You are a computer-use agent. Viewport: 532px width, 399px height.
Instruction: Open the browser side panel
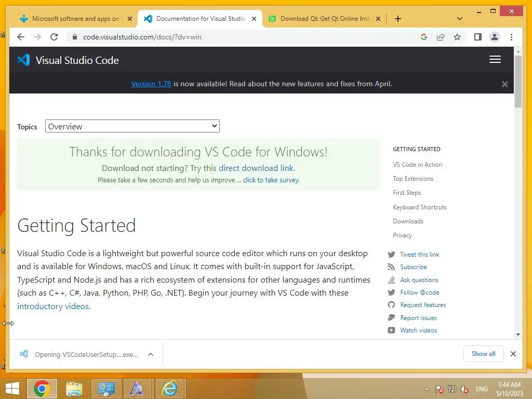point(478,37)
